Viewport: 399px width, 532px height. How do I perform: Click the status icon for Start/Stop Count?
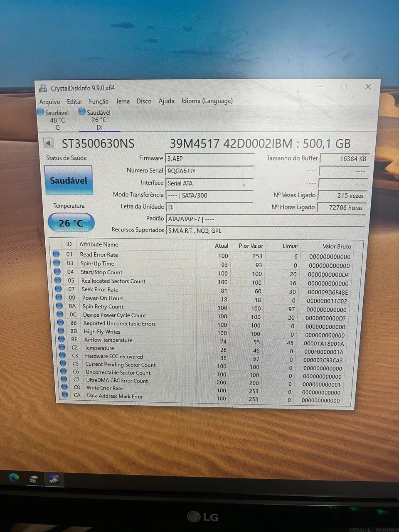point(57,271)
